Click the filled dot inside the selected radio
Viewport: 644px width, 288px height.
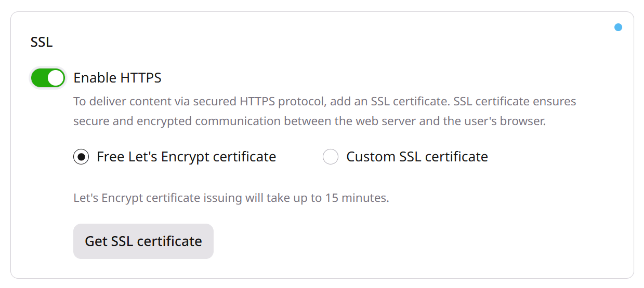pyautogui.click(x=81, y=157)
